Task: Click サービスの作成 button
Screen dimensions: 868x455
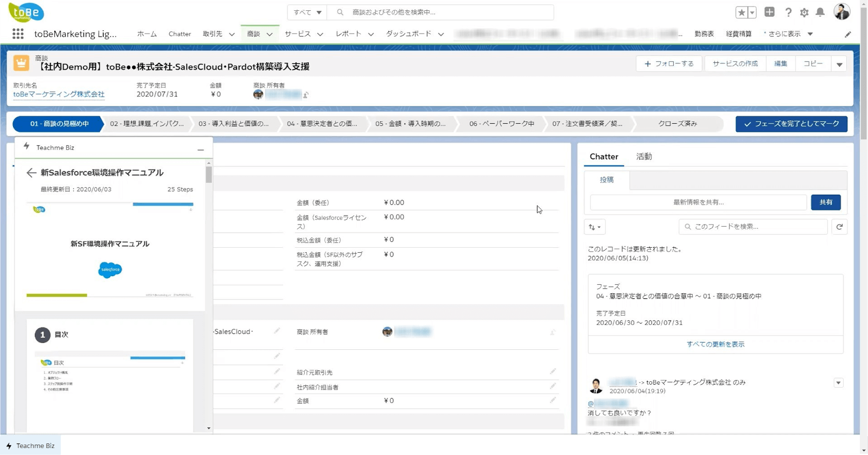Action: click(735, 64)
